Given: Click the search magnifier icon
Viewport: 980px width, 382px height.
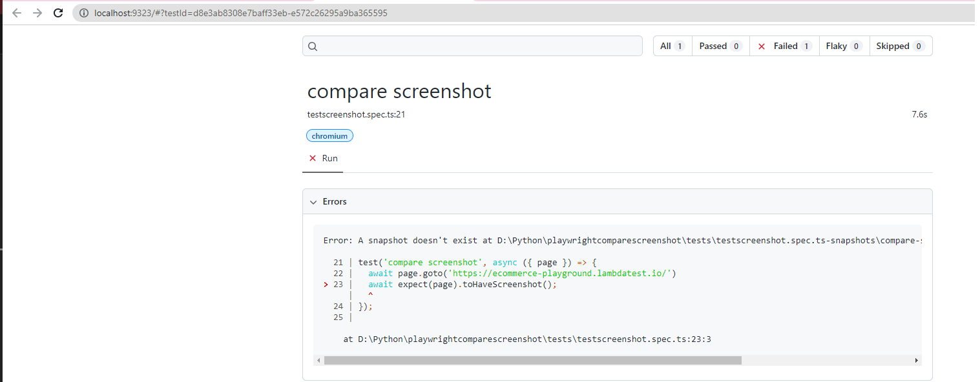Looking at the screenshot, I should click(x=313, y=46).
